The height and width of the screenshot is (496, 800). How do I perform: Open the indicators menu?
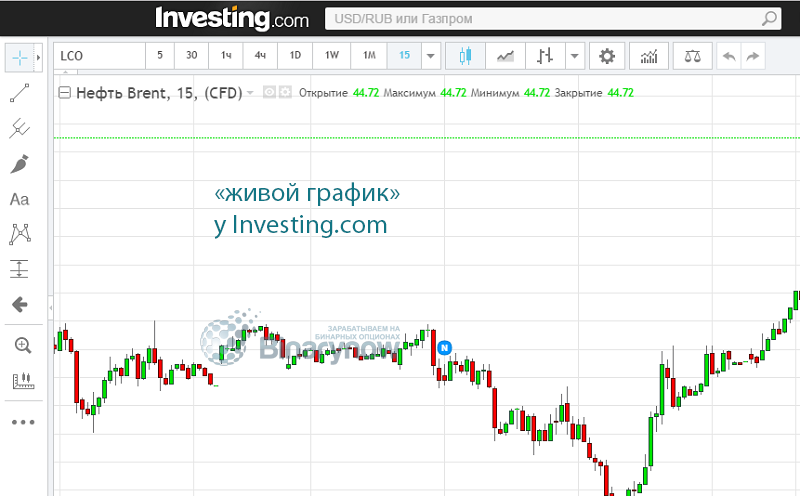click(x=649, y=56)
